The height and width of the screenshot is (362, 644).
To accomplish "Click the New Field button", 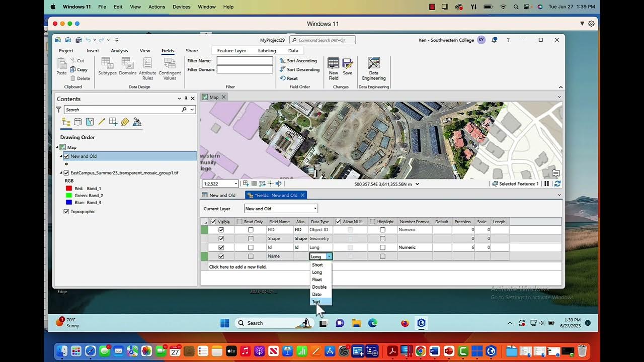I will coord(334,69).
